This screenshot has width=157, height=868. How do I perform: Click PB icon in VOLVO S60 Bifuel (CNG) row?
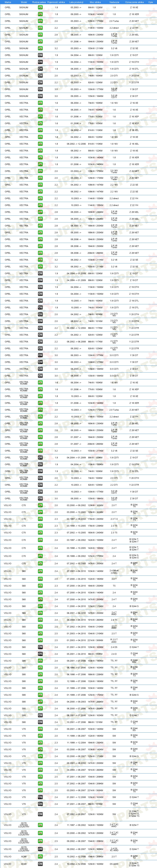pos(40,571)
